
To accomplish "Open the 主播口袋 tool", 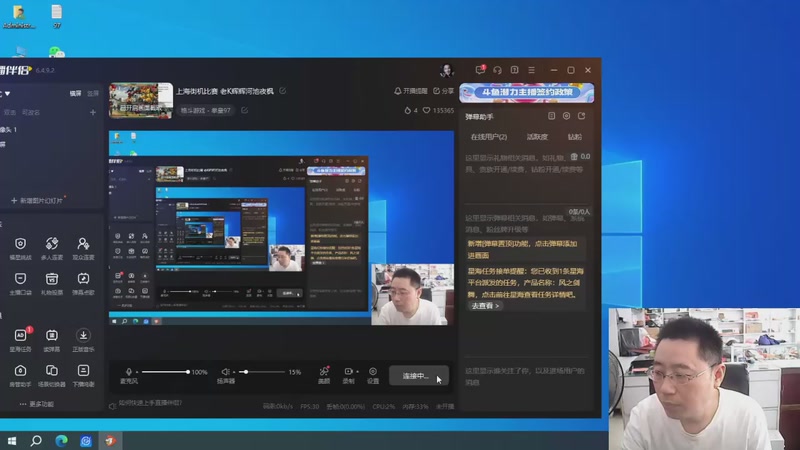I will pyautogui.click(x=20, y=284).
